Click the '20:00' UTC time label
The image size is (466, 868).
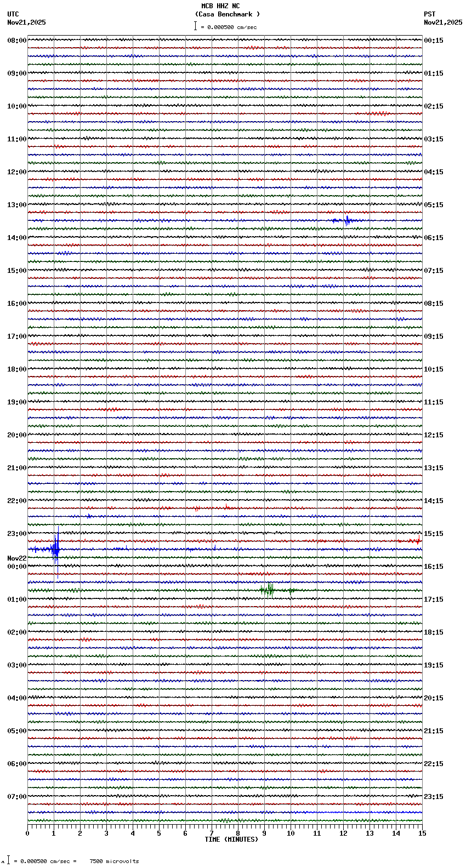pyautogui.click(x=17, y=435)
